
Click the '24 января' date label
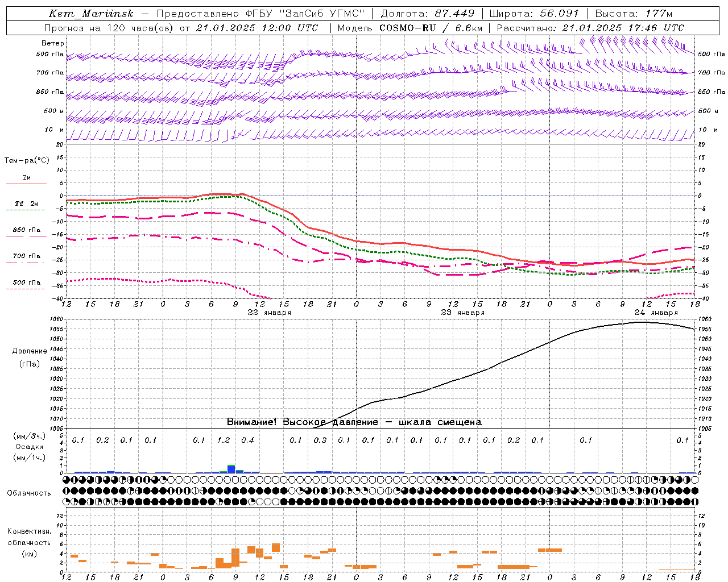tap(656, 313)
